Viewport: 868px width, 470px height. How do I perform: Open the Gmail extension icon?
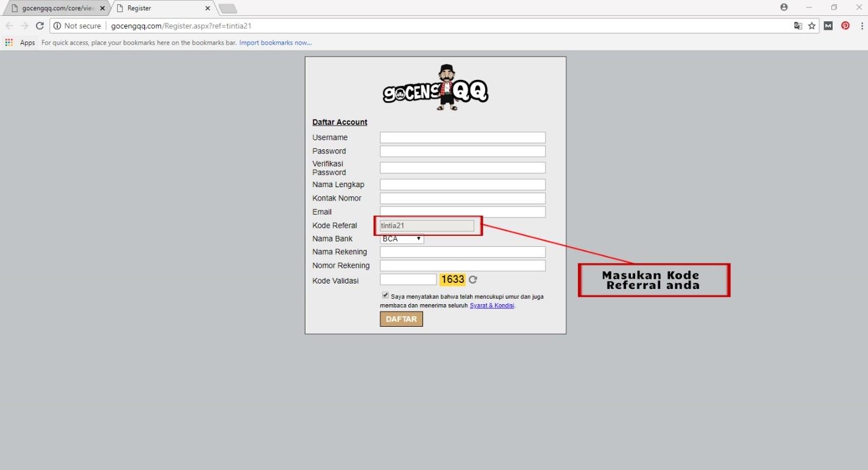[x=828, y=26]
